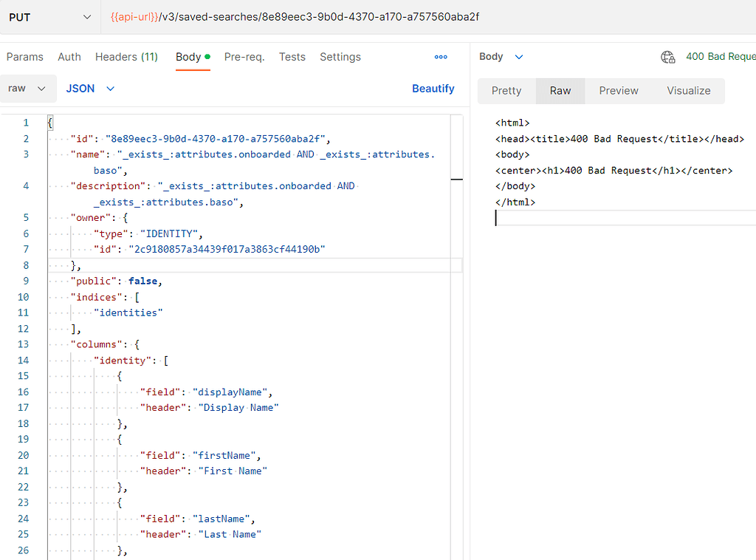Expand the response Body dropdown
The height and width of the screenshot is (560, 756).
pos(501,57)
